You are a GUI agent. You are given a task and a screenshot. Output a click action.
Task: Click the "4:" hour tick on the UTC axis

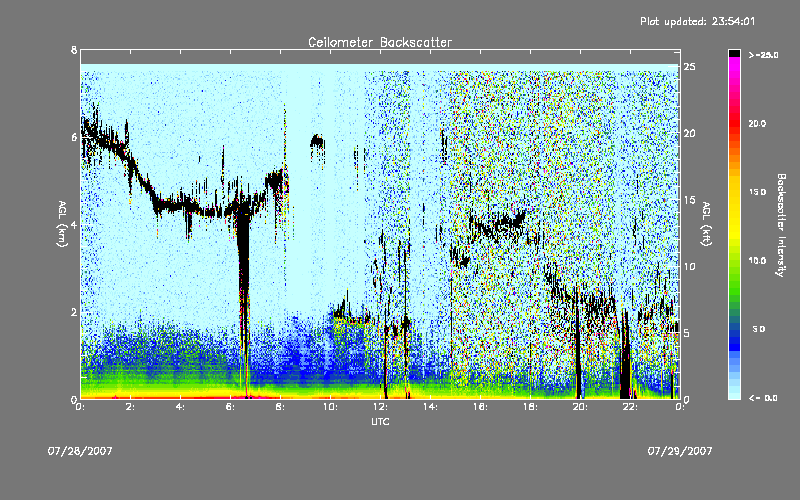coord(180,407)
